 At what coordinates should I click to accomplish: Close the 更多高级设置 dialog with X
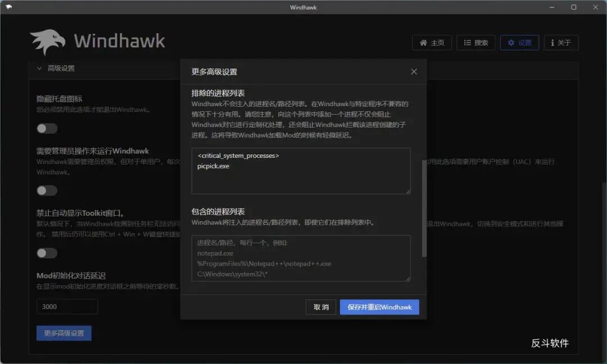414,71
